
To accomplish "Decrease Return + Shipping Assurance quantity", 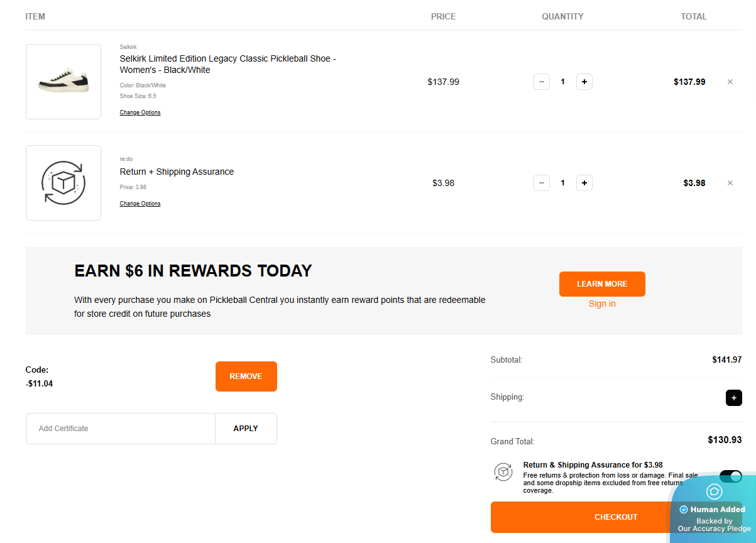I will 542,183.
